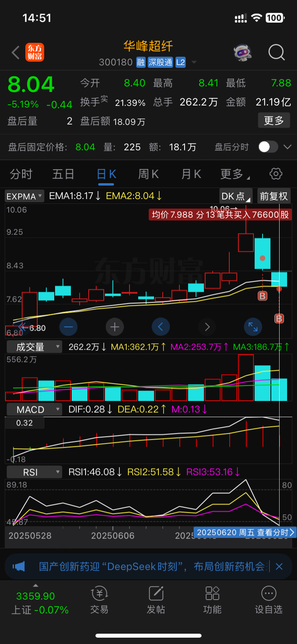
Task: Tap the 盘后额 18.09万 value
Action: 129,122
